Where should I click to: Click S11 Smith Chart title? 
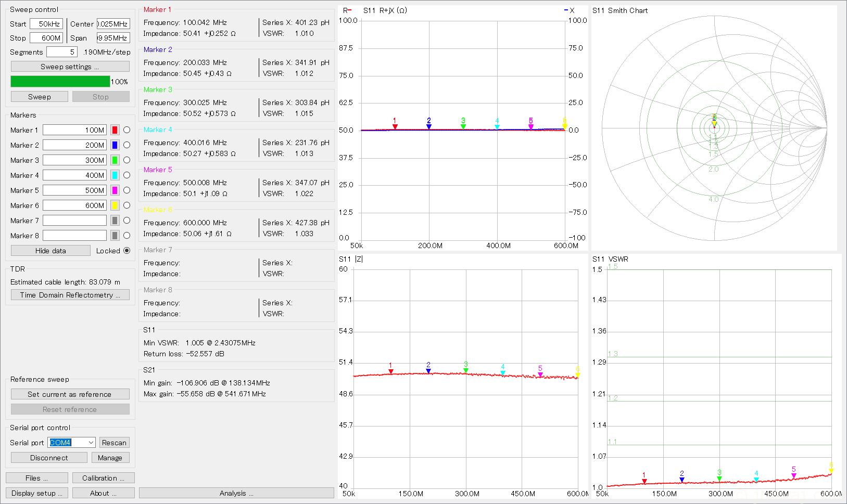tap(620, 10)
